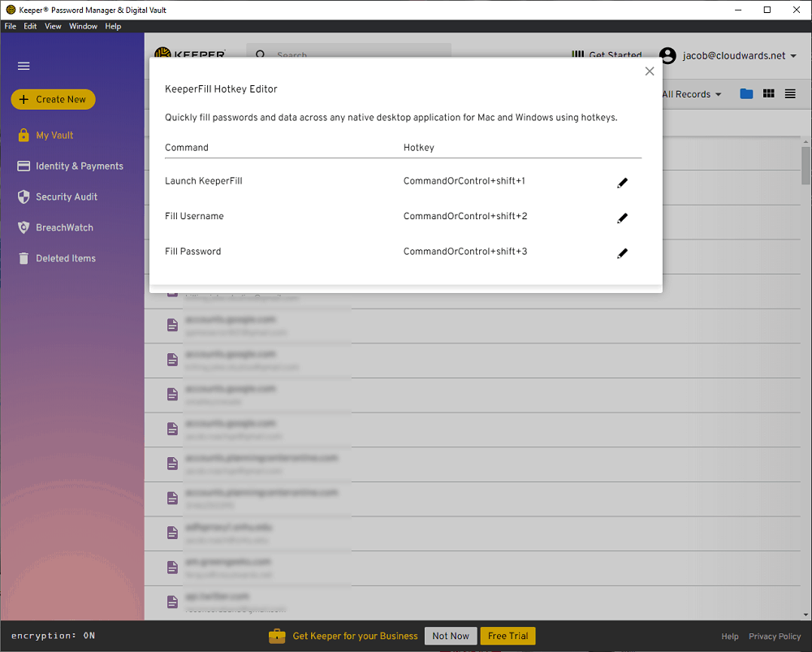Open the Help menu
Screen dimensions: 812x652
coord(113,27)
